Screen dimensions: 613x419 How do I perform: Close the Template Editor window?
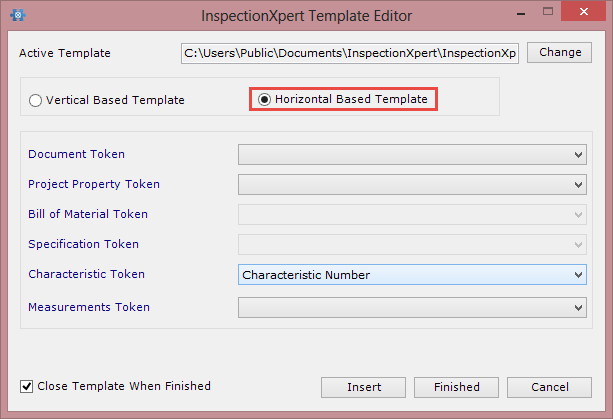pyautogui.click(x=583, y=11)
